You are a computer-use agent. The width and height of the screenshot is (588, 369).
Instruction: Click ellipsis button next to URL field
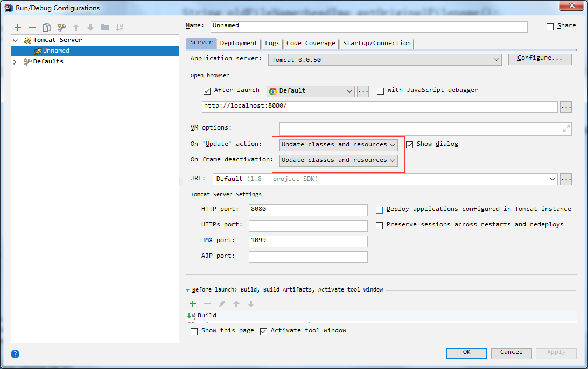pos(566,107)
